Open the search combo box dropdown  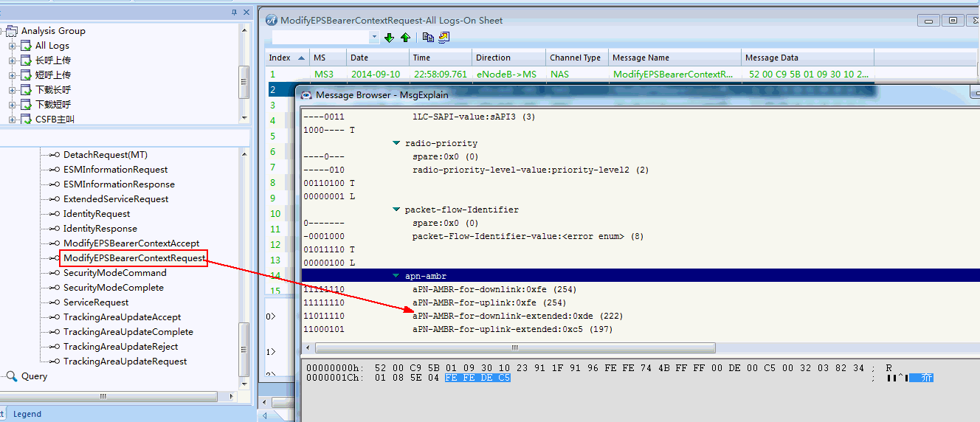(374, 38)
